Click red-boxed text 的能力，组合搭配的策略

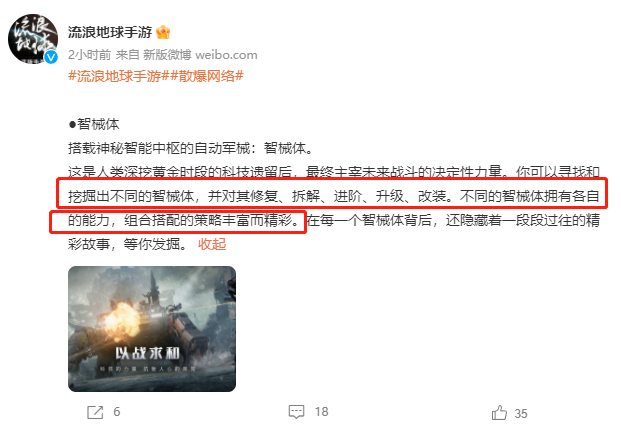[178, 222]
